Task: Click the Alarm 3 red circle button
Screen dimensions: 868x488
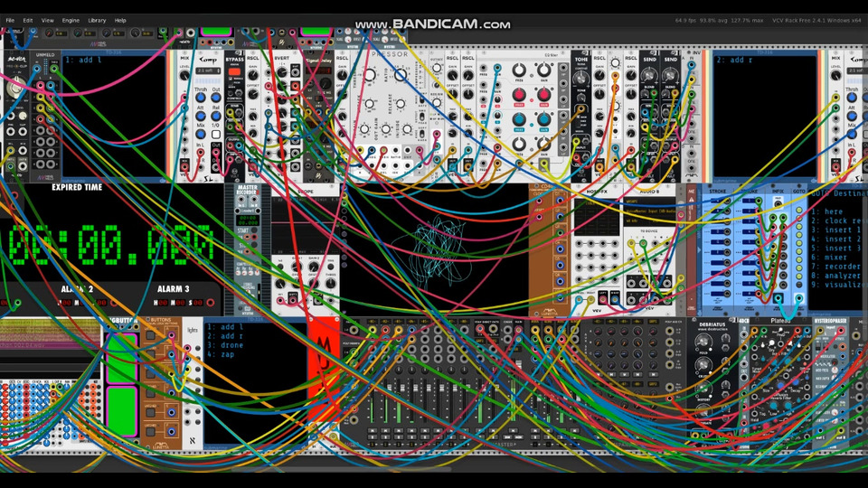Action: 210,303
